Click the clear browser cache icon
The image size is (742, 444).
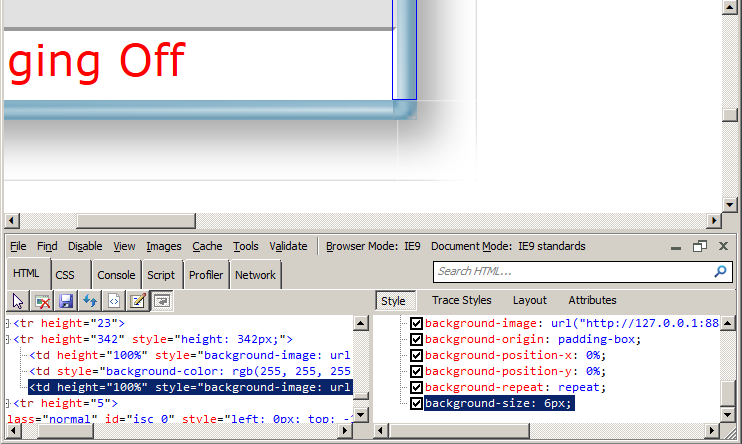point(42,300)
